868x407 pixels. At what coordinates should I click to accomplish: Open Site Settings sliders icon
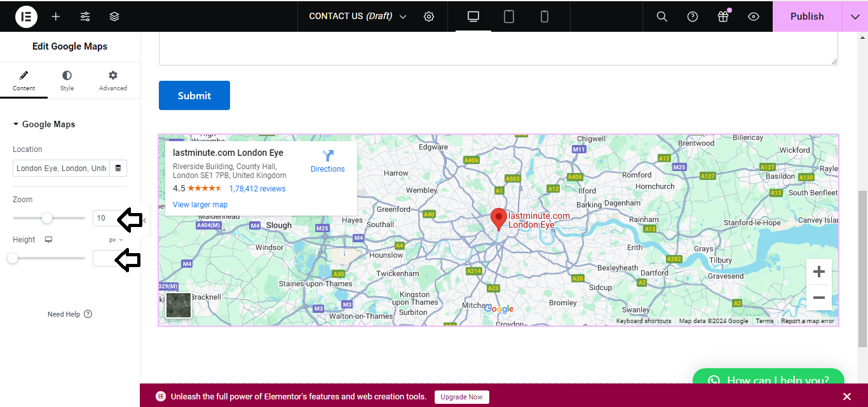click(x=85, y=17)
